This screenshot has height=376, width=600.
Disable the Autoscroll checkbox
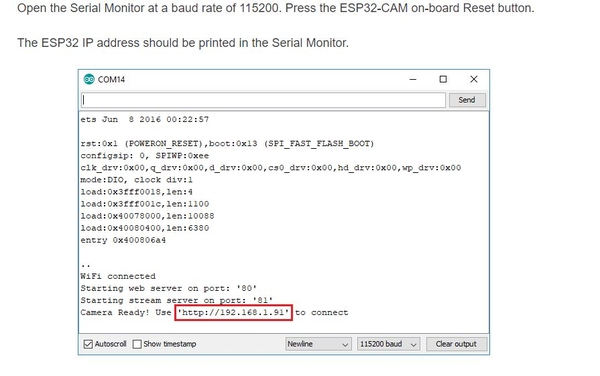click(x=88, y=344)
